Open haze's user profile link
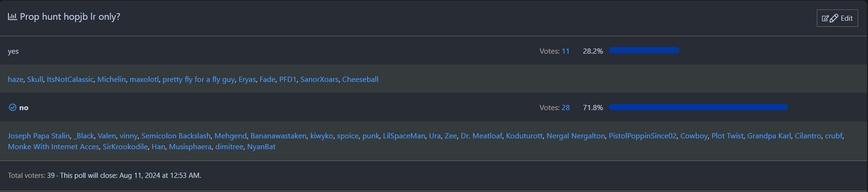This screenshot has width=868, height=192. pos(15,80)
